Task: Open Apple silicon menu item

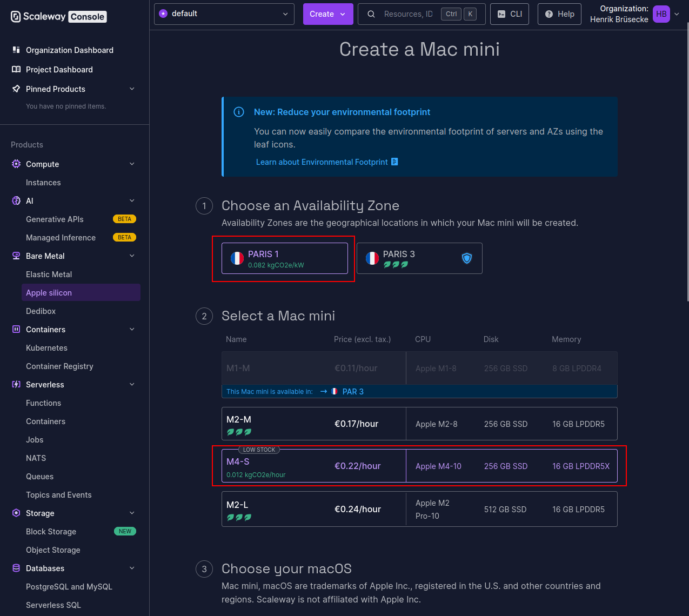Action: pos(81,292)
